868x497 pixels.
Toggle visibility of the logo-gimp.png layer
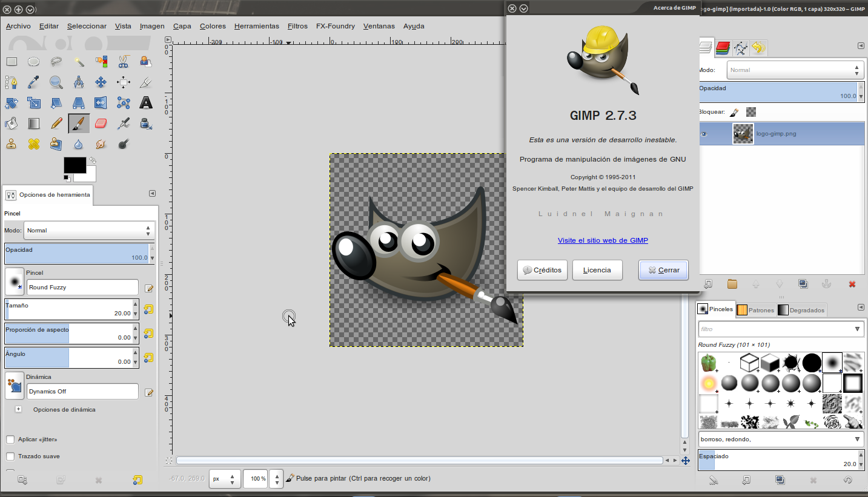click(x=704, y=134)
